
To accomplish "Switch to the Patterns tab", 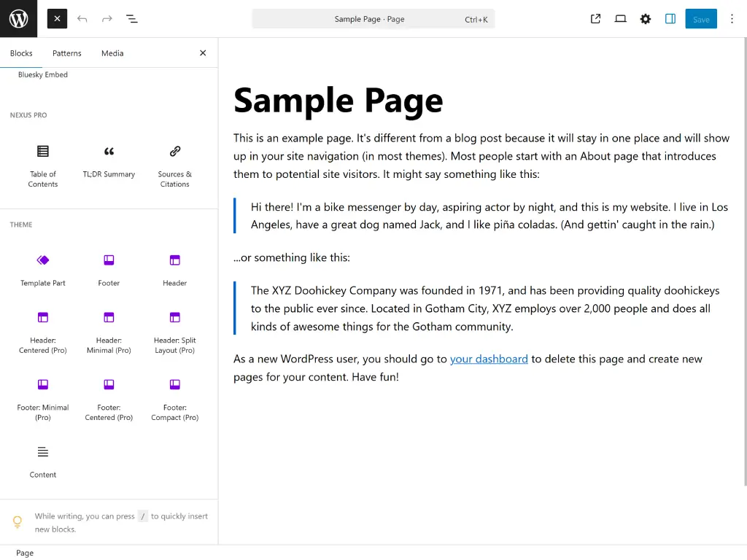I will (66, 52).
